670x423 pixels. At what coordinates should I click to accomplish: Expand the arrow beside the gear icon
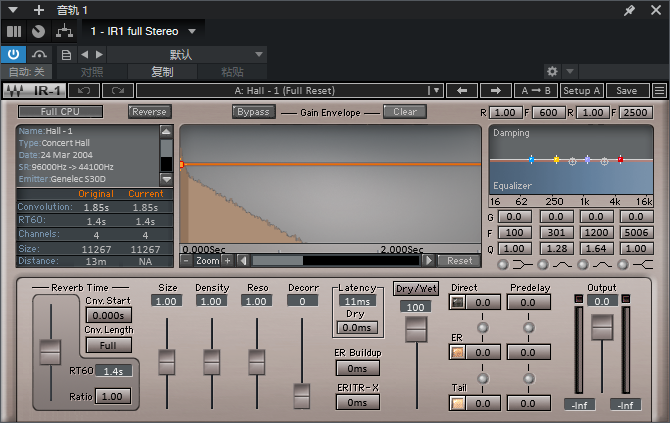570,71
